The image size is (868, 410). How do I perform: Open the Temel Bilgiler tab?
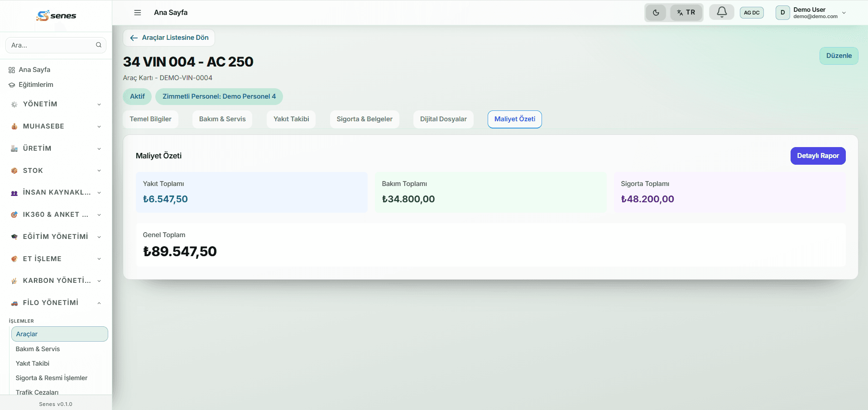151,119
